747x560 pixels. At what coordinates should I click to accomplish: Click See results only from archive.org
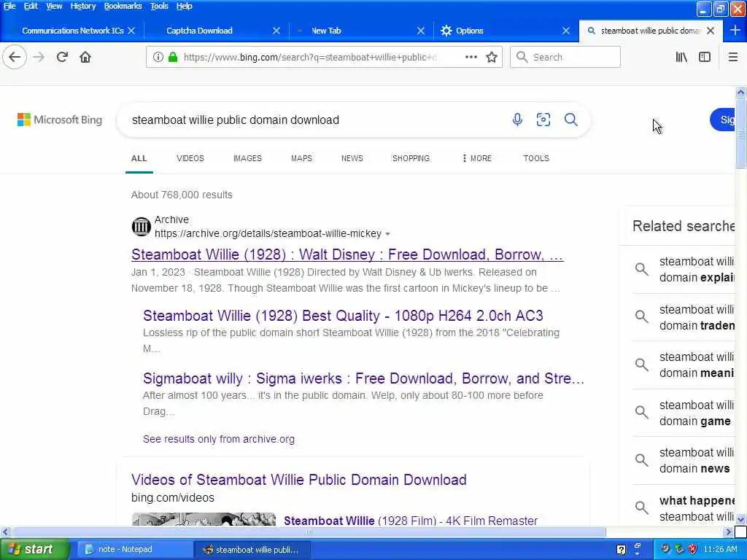(219, 439)
